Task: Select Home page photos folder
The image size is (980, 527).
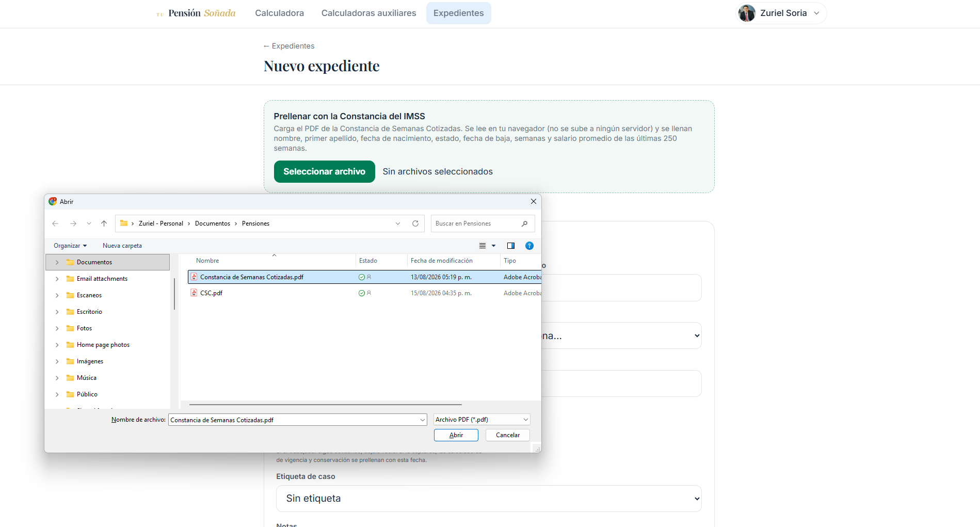Action: pyautogui.click(x=103, y=345)
